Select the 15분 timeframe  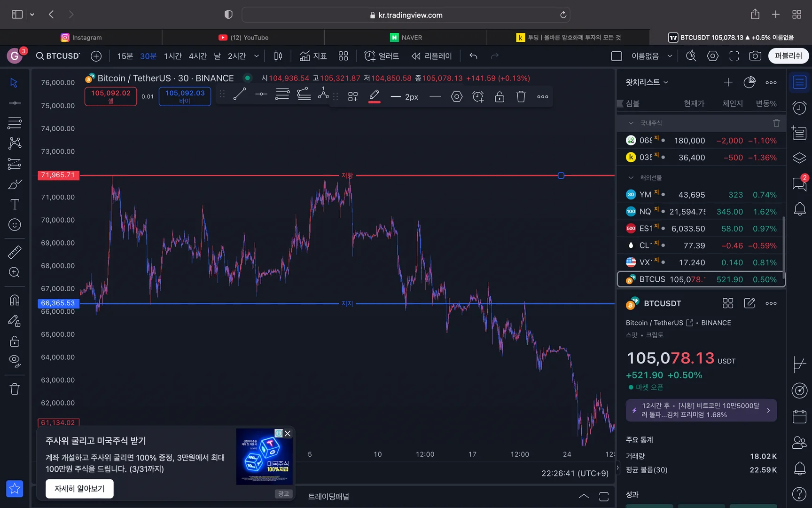tap(125, 56)
